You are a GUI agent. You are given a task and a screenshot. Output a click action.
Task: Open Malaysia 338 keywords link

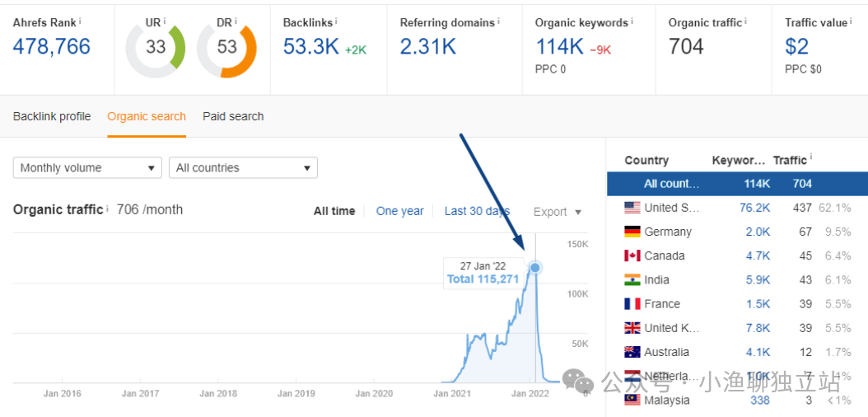tap(760, 400)
